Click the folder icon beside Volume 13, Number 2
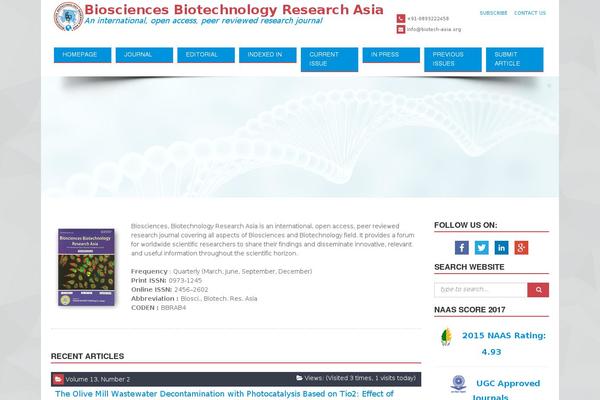The image size is (600, 400). 58,379
